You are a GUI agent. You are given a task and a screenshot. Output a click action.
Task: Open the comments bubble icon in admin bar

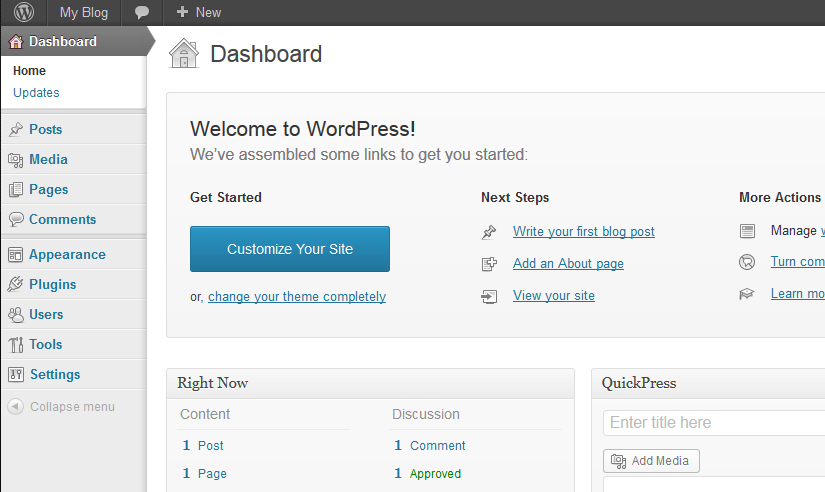pos(142,13)
